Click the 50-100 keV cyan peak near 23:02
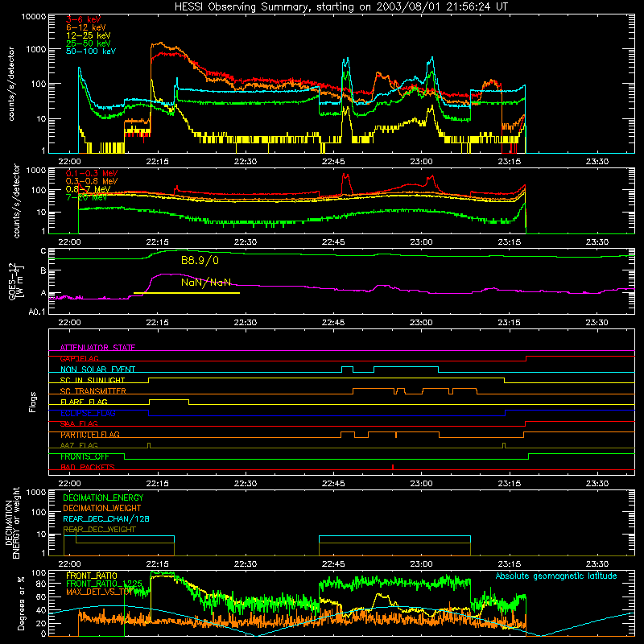This screenshot has height=644, width=644. tap(431, 60)
